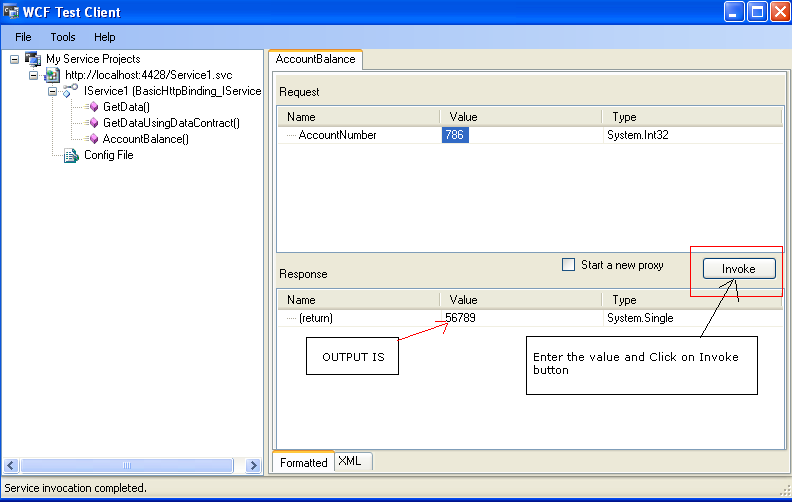The width and height of the screenshot is (792, 502).
Task: Click the Response grid Value column header
Action: click(521, 300)
